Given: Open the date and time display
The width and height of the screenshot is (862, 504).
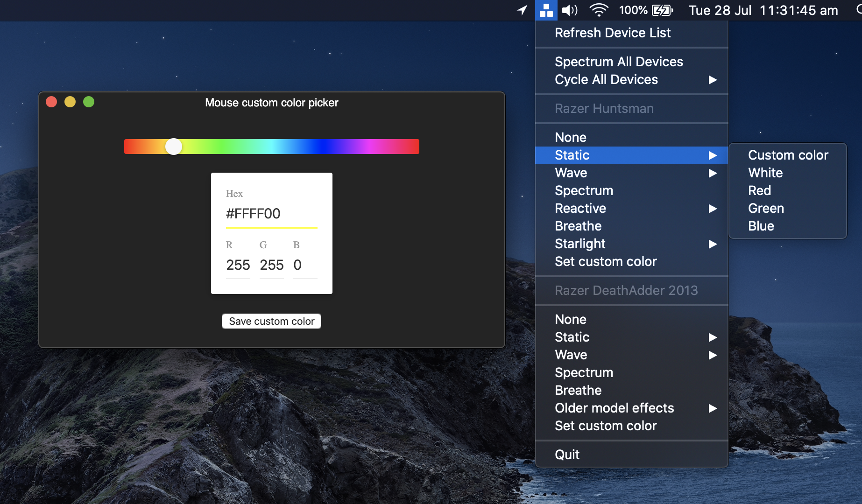Looking at the screenshot, I should click(x=763, y=10).
